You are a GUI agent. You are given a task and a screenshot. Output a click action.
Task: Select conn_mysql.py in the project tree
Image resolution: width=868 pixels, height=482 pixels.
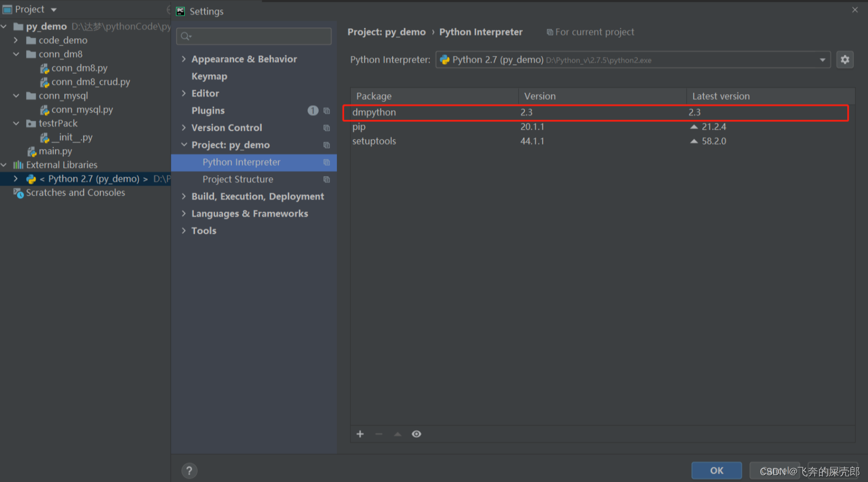point(82,109)
